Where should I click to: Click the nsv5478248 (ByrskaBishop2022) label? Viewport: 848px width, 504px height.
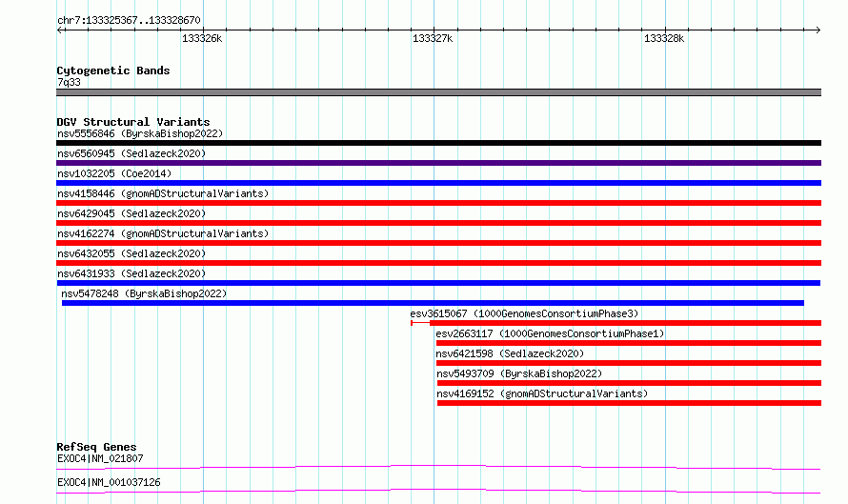144,293
